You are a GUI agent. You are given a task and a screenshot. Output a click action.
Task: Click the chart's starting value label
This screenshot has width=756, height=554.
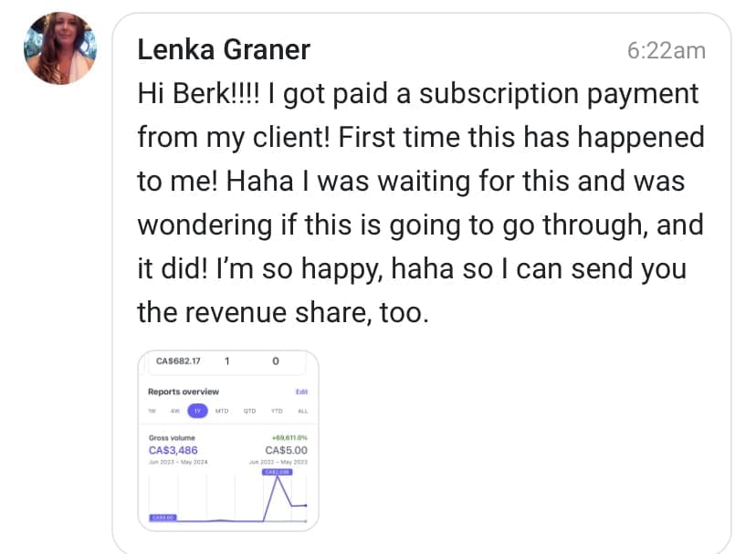(x=161, y=517)
